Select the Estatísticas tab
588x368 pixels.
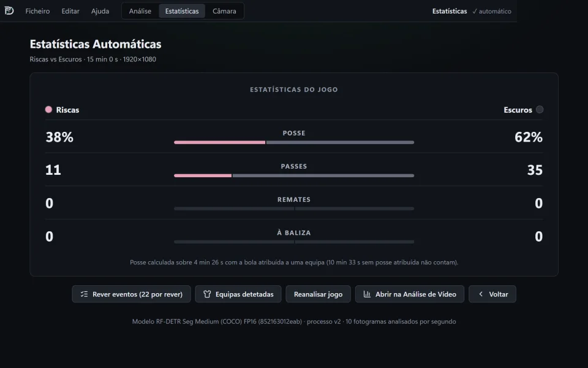(182, 11)
